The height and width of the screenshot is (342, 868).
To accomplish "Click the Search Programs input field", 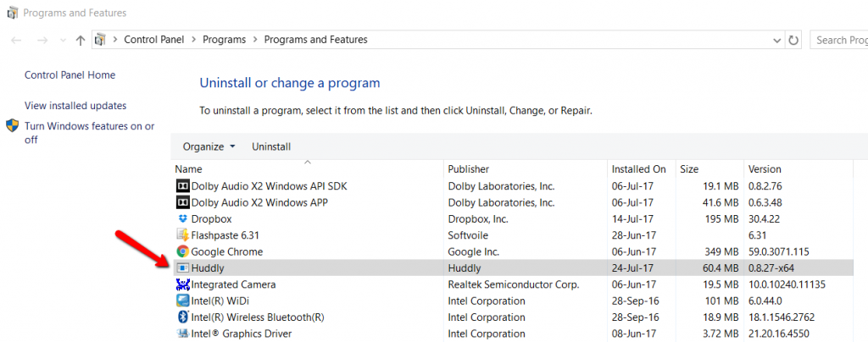I will (838, 40).
